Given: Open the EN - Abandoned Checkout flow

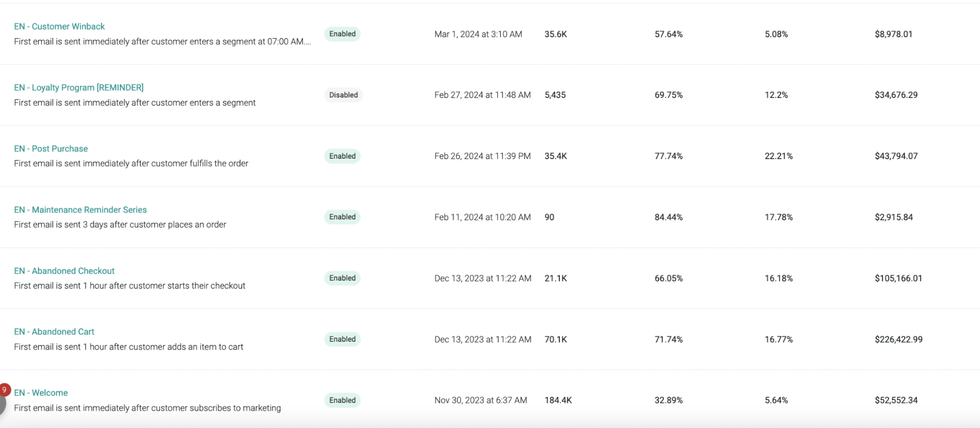Looking at the screenshot, I should point(64,271).
